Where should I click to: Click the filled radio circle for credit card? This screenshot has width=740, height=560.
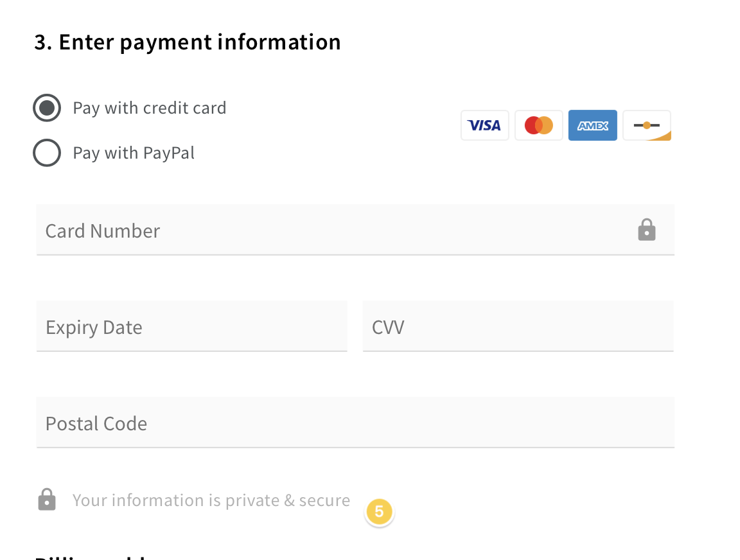[47, 107]
